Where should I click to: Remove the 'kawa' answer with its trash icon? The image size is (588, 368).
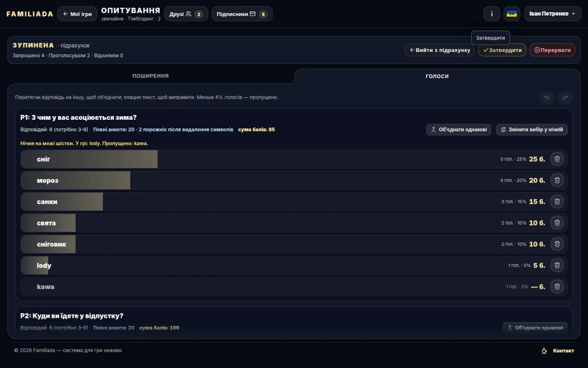[557, 287]
